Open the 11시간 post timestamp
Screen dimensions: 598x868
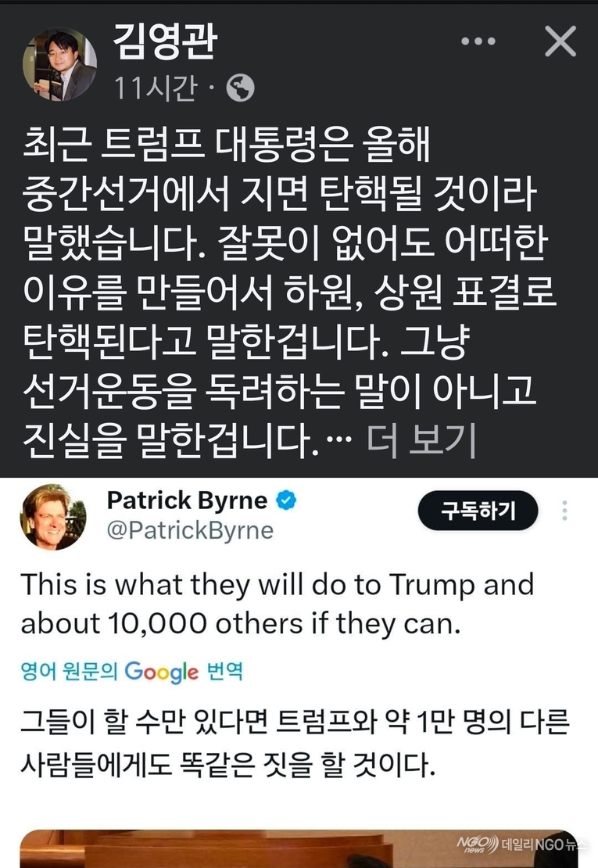pyautogui.click(x=155, y=88)
